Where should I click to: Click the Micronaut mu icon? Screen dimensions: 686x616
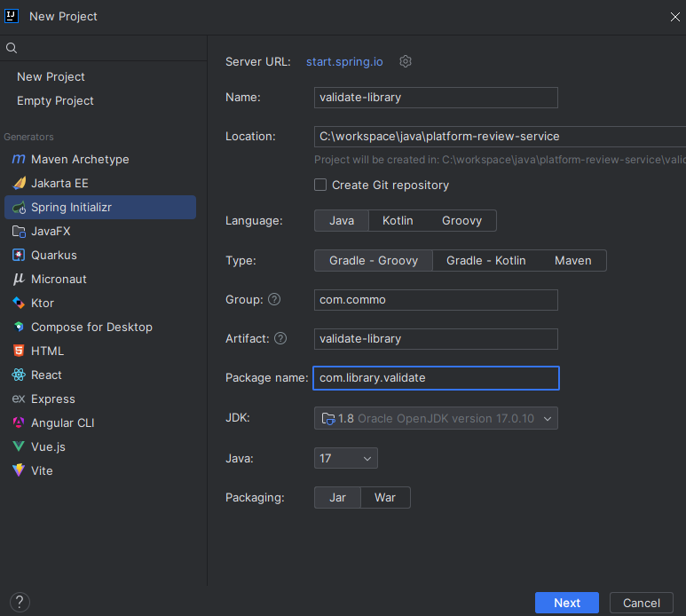coord(19,279)
